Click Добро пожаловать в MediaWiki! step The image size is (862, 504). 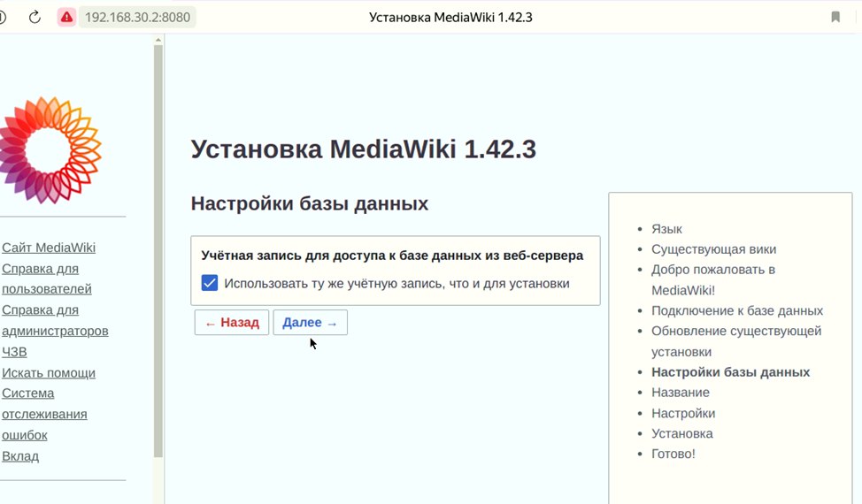pyautogui.click(x=713, y=280)
